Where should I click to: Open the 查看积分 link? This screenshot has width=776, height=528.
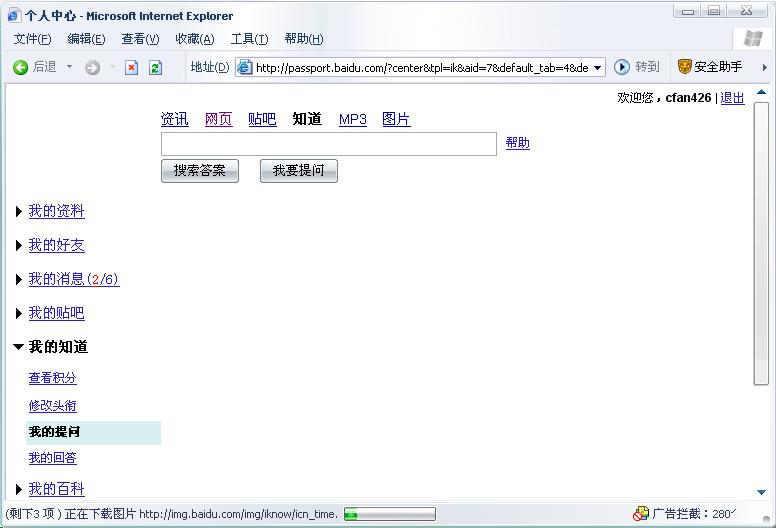(52, 378)
